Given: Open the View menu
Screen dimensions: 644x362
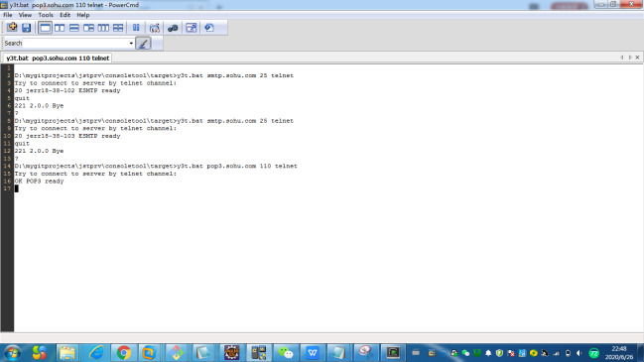Looking at the screenshot, I should (25, 15).
